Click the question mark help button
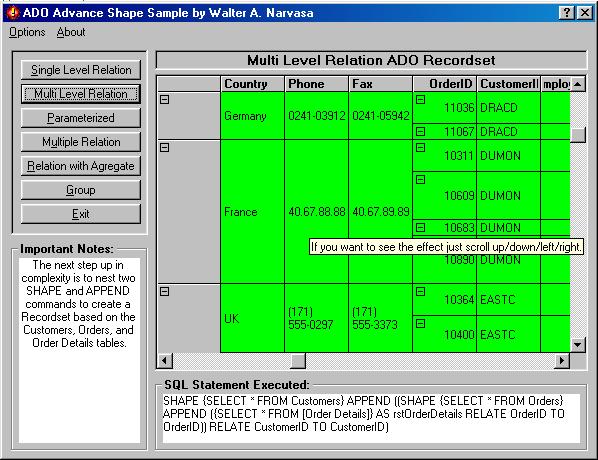This screenshot has width=598, height=460. click(567, 13)
